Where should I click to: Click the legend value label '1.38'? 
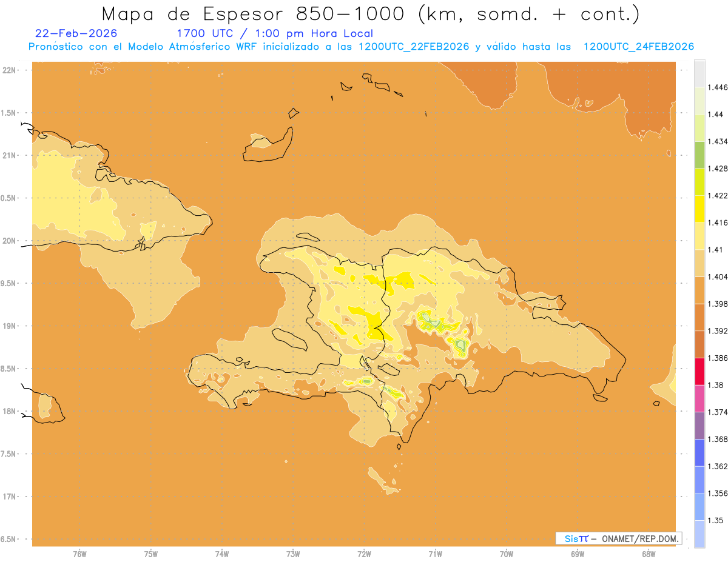(715, 385)
